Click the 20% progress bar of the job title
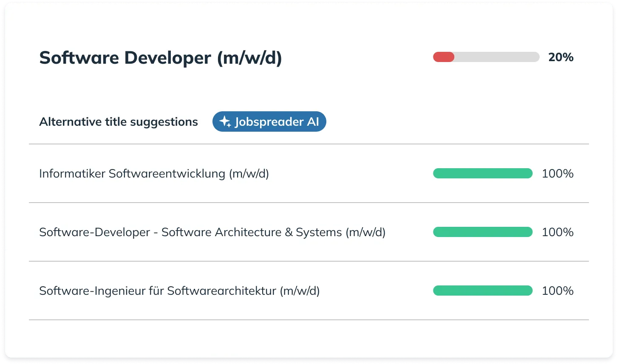 [x=486, y=56]
